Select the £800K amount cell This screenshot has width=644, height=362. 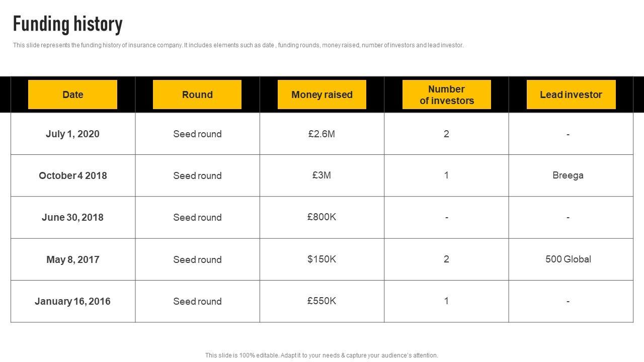point(321,217)
